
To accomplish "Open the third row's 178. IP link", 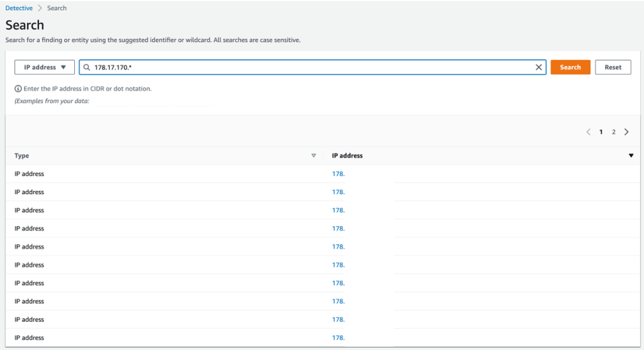I will pyautogui.click(x=338, y=210).
